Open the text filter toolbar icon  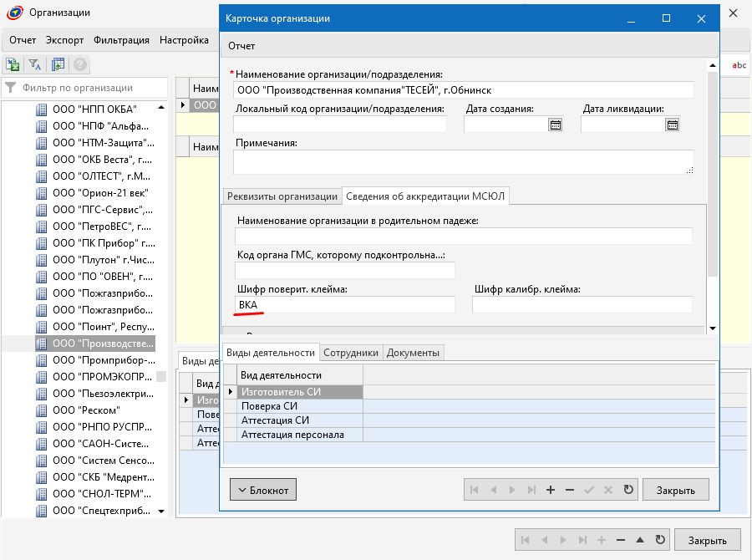click(x=34, y=64)
